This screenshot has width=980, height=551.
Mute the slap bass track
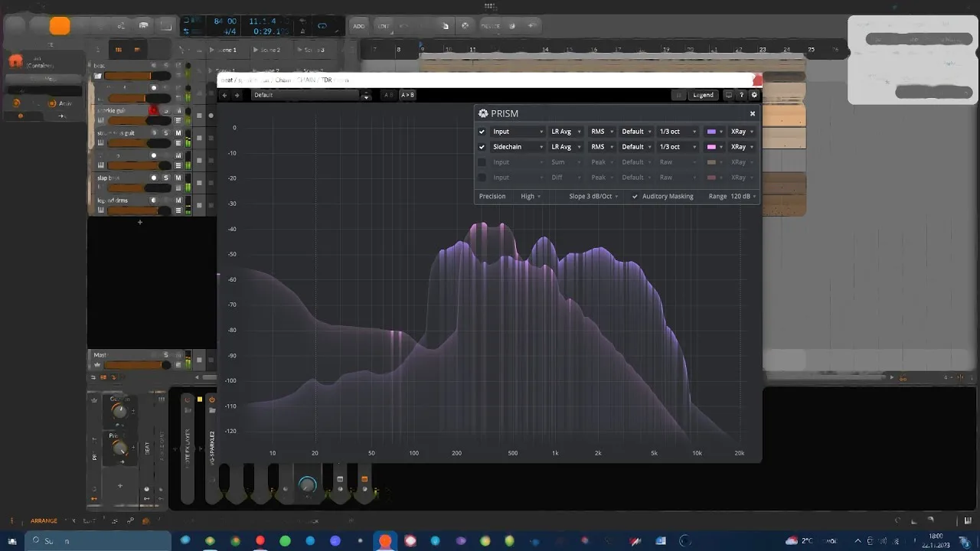tap(178, 178)
